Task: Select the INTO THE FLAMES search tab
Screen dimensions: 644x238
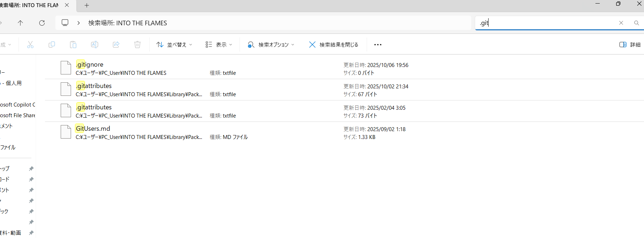Action: [x=29, y=5]
